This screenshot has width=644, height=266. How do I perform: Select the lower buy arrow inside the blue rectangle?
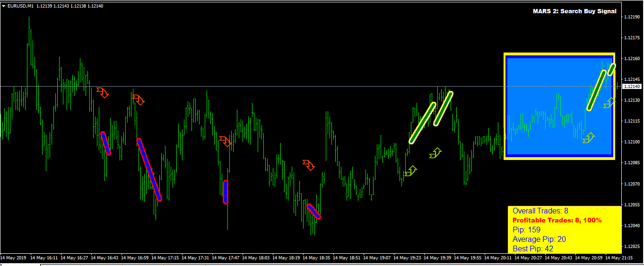coord(589,138)
